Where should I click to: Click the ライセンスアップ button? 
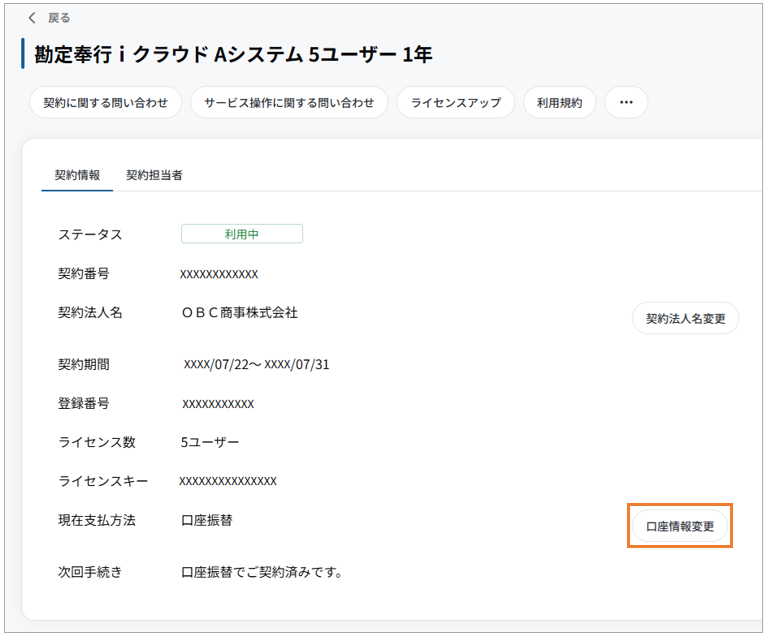click(456, 103)
